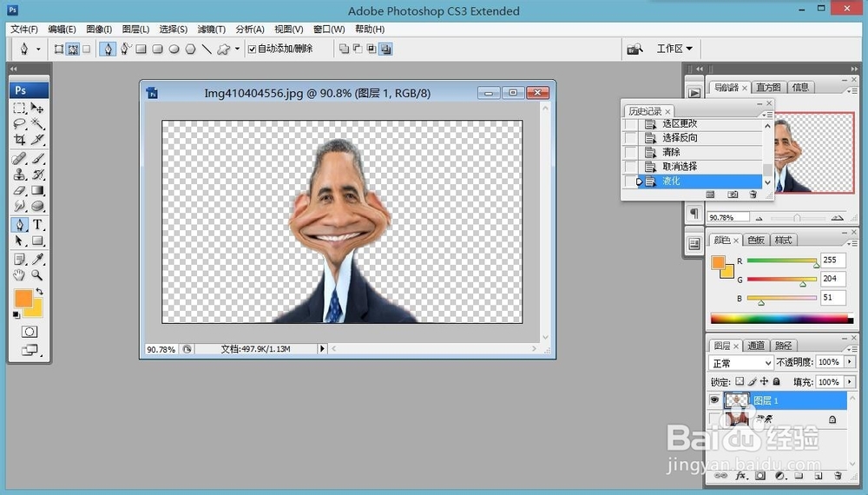Viewport: 868px width, 495px height.
Task: Enable Shape layers mode in options bar
Action: click(x=59, y=49)
